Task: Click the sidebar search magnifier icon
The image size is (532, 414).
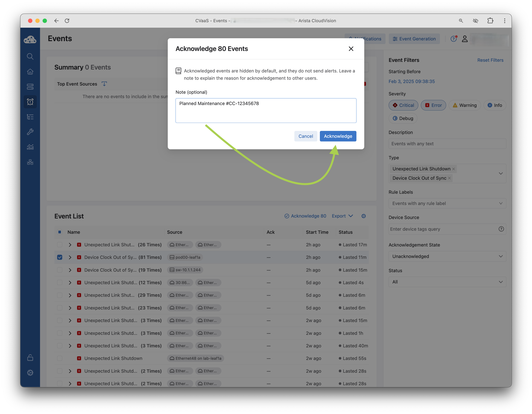Action: pyautogui.click(x=30, y=57)
